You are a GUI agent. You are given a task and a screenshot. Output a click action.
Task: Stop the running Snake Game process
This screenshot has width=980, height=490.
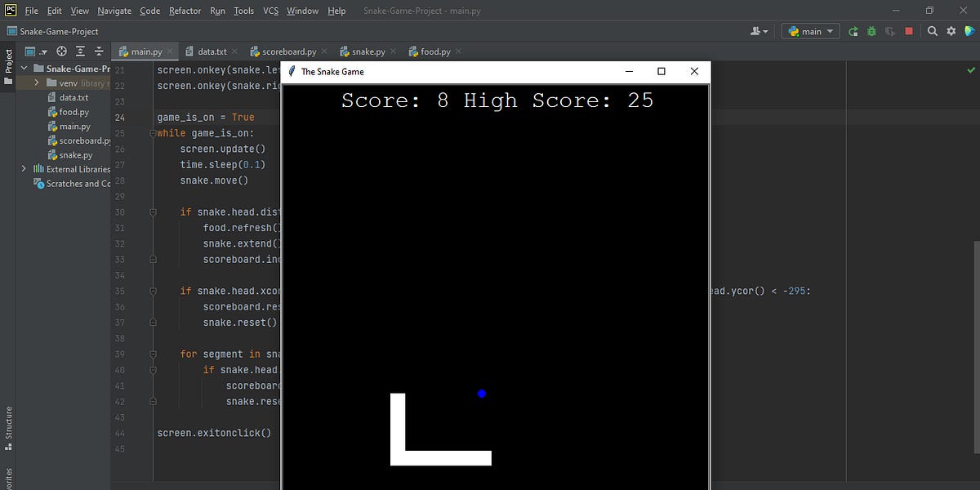[908, 30]
